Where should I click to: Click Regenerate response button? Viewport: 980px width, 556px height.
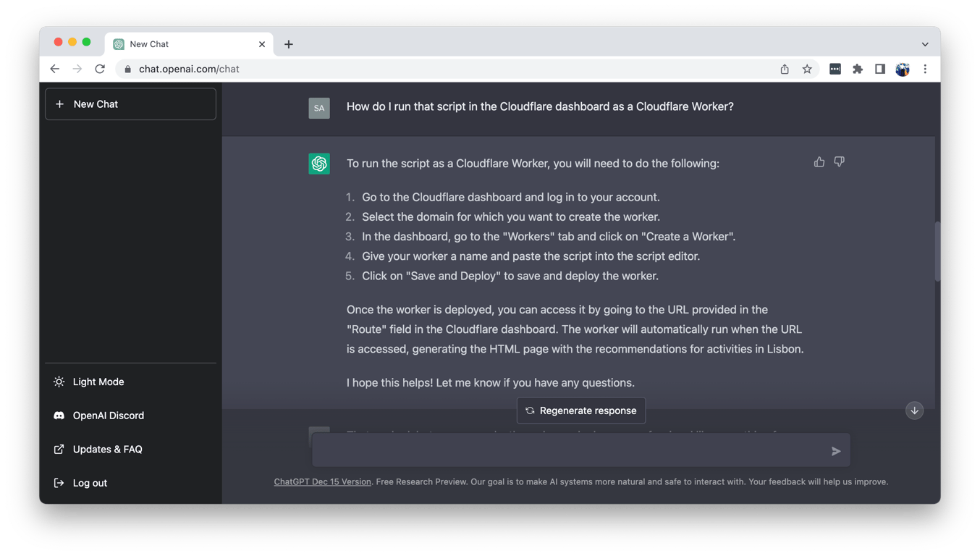(x=580, y=410)
